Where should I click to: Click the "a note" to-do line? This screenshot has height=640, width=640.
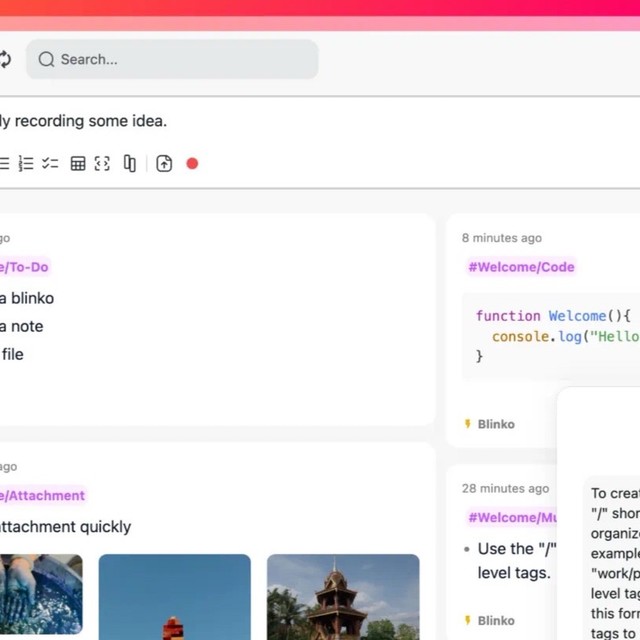[x=22, y=327]
